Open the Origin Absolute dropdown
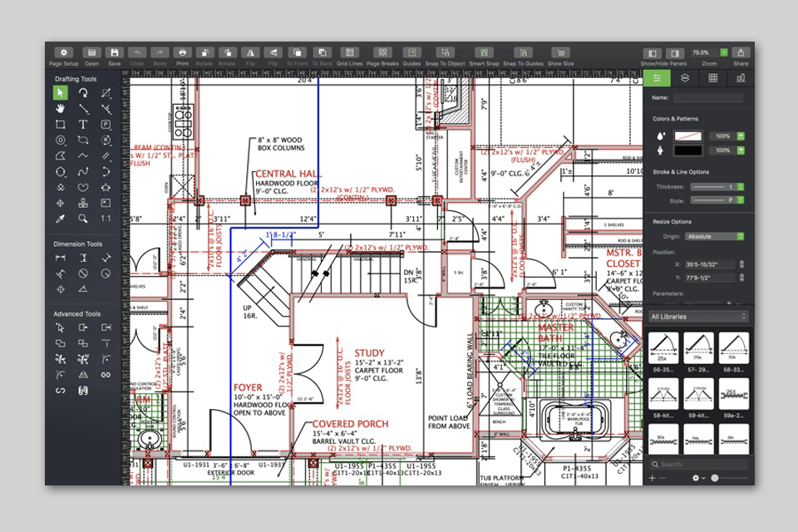798x532 pixels. pyautogui.click(x=715, y=236)
